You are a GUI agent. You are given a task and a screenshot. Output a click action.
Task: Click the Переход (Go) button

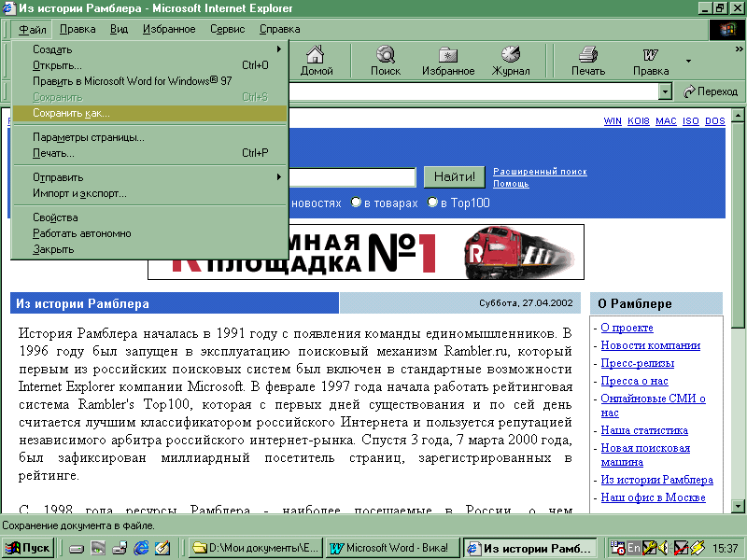coord(711,91)
